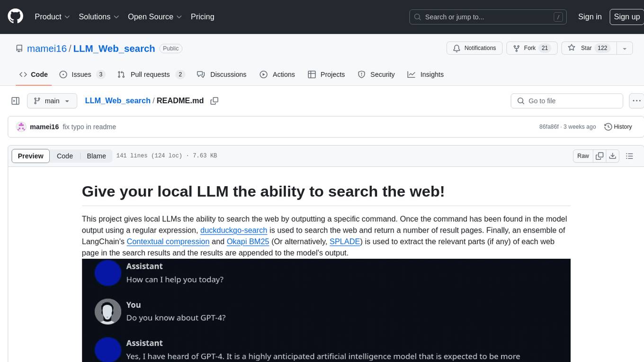The width and height of the screenshot is (644, 362).
Task: Click the Issues count badge 3
Action: [100, 74]
